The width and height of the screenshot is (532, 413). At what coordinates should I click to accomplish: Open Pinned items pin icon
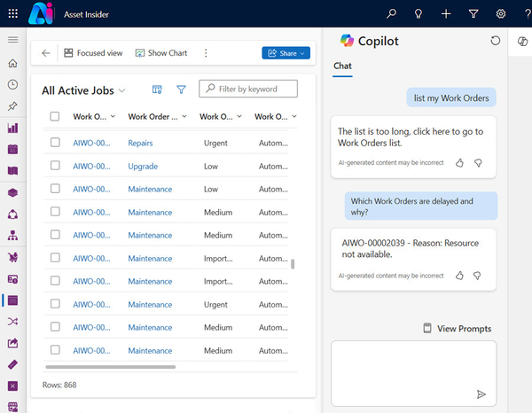coord(13,106)
